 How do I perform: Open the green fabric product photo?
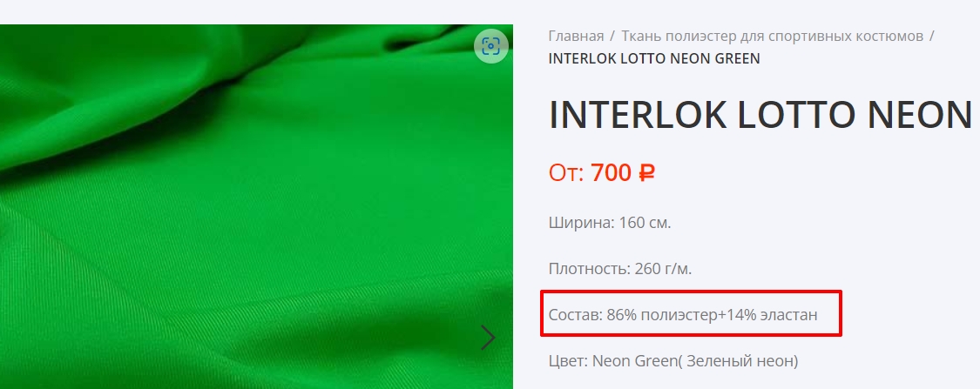coord(256,206)
